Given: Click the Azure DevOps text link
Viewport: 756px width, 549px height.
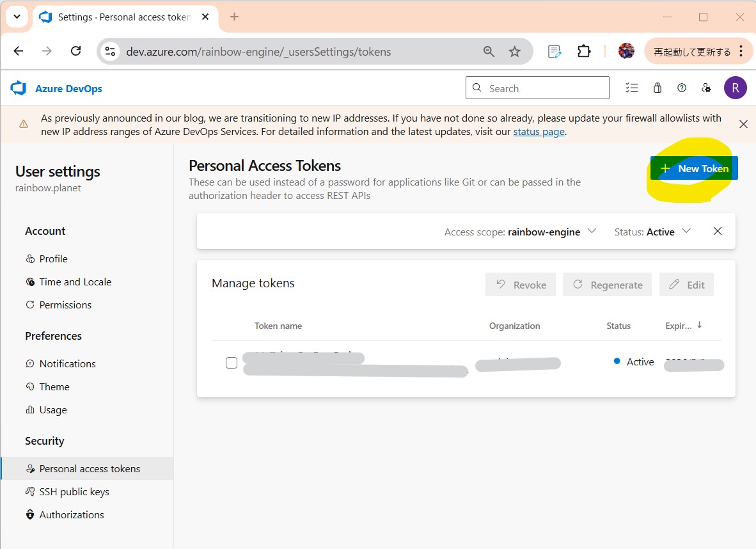Looking at the screenshot, I should coord(68,89).
